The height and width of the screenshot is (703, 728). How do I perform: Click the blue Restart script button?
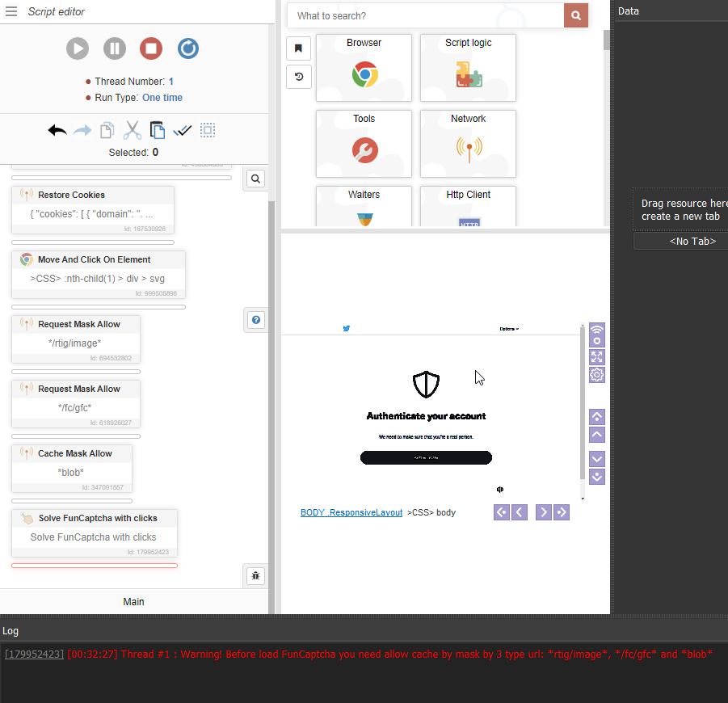[x=187, y=48]
